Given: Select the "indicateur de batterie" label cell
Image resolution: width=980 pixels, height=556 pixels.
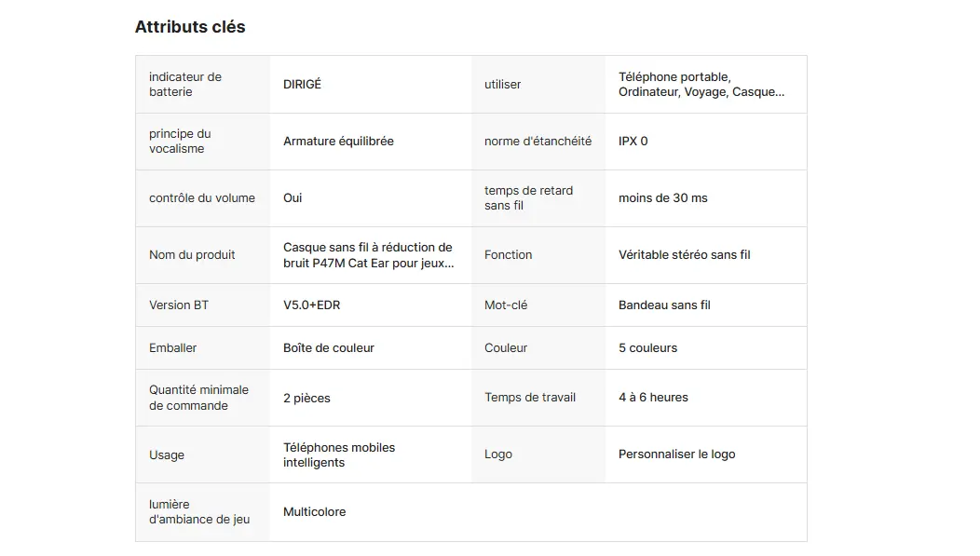Looking at the screenshot, I should [185, 85].
